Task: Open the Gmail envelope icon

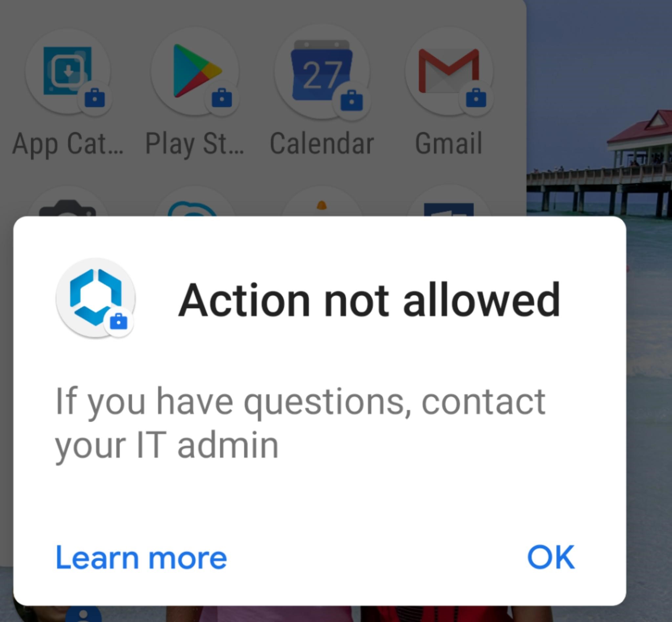Action: [x=449, y=71]
